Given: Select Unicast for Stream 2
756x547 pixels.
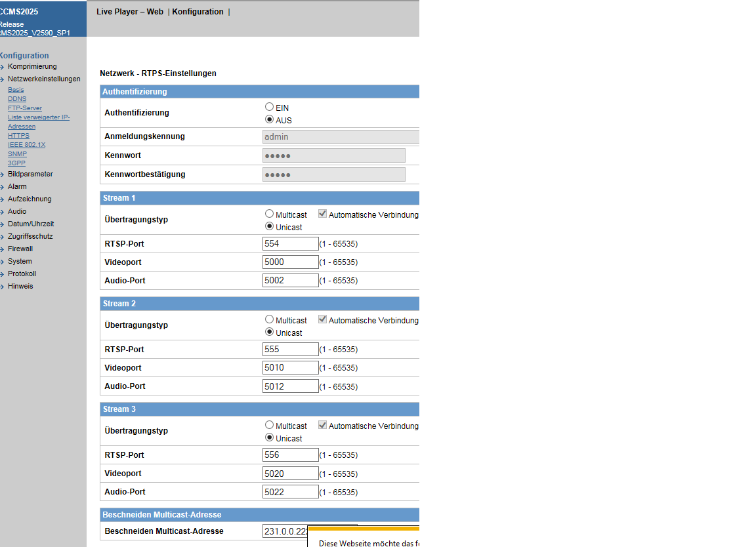Looking at the screenshot, I should tap(269, 333).
